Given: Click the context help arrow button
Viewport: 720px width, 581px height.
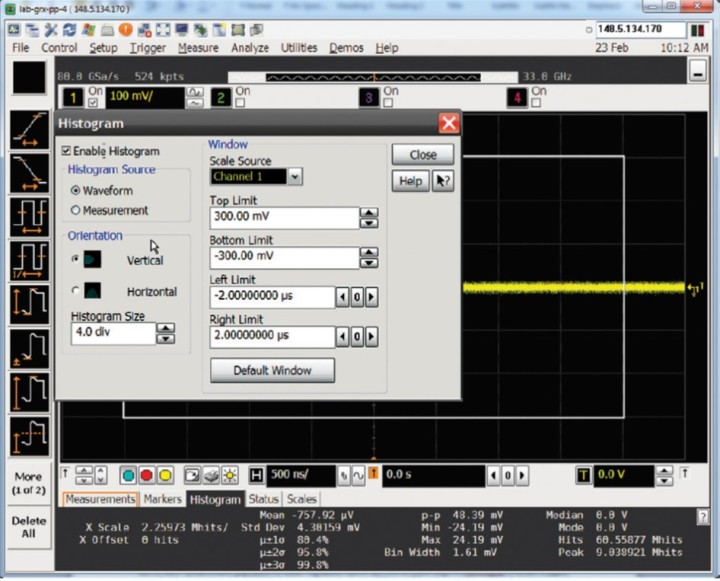Looking at the screenshot, I should (443, 181).
